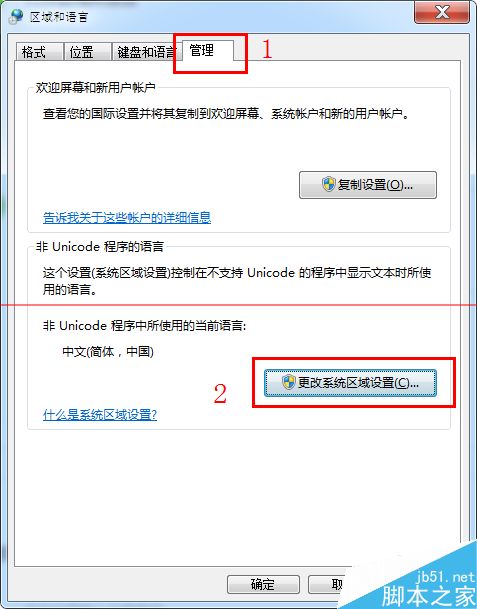The image size is (477, 609).
Task: Click the globe icon in the title bar
Action: 16,17
